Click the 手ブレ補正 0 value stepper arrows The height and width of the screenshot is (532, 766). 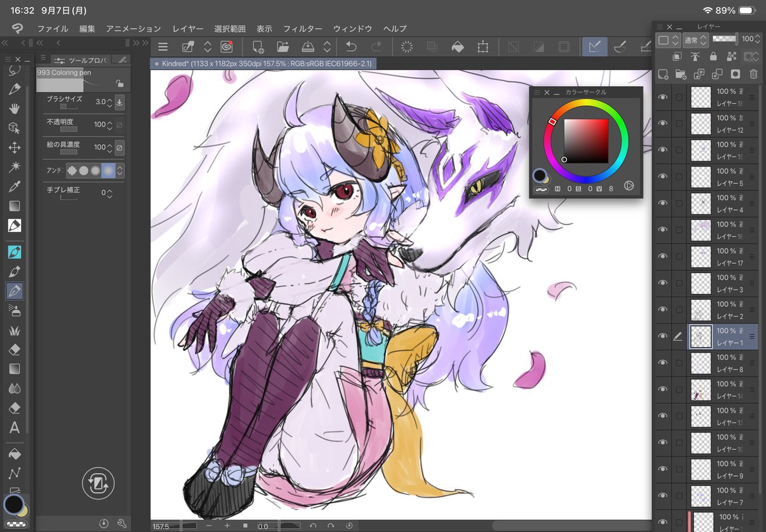(110, 193)
